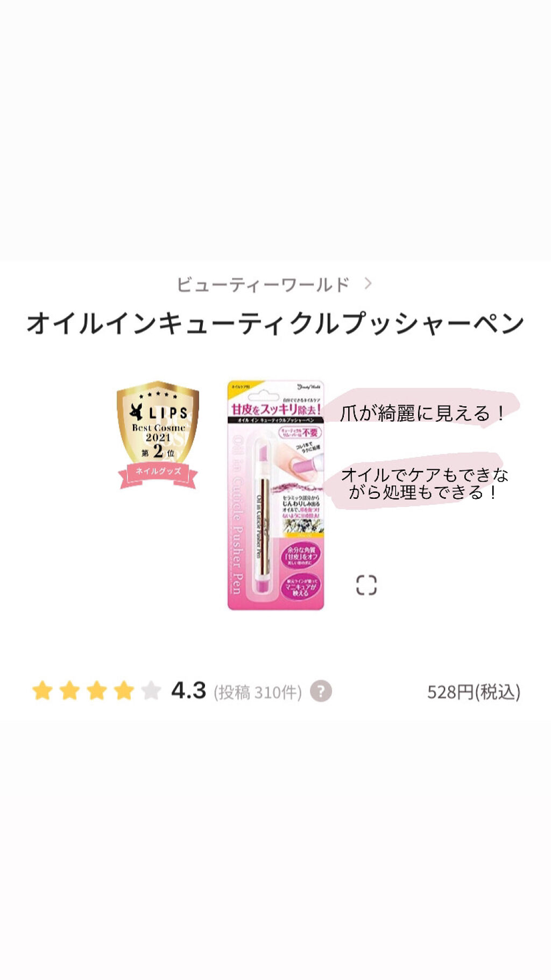Image resolution: width=551 pixels, height=980 pixels.
Task: Tap the third rating star
Action: (97, 690)
